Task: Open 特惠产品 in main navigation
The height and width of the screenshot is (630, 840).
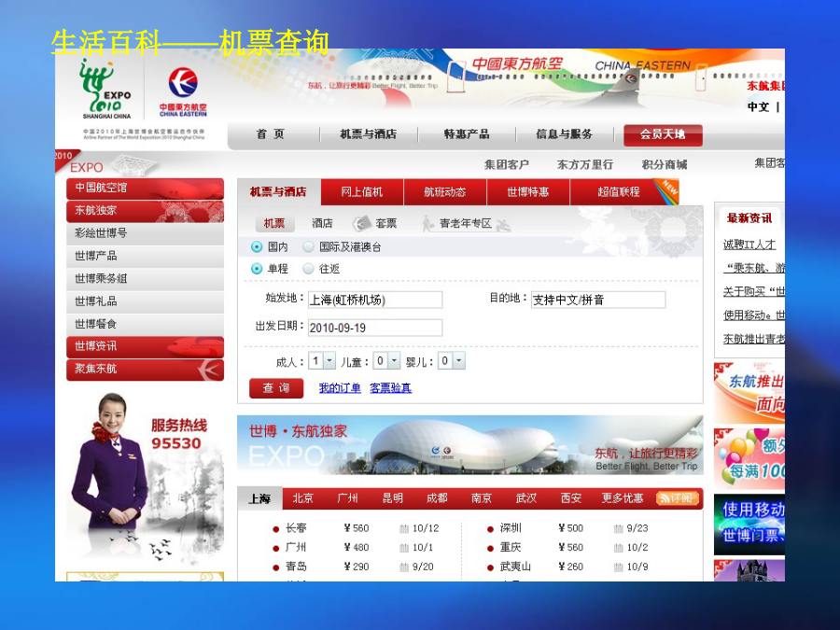Action: (x=467, y=134)
